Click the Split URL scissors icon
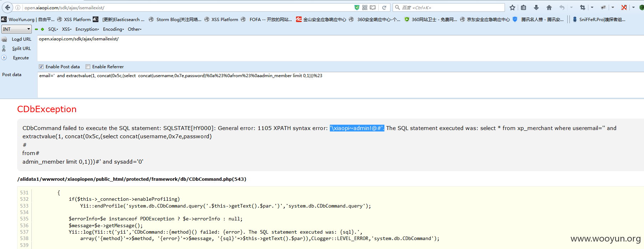Viewport: 644px width, 249px height. [x=4, y=48]
